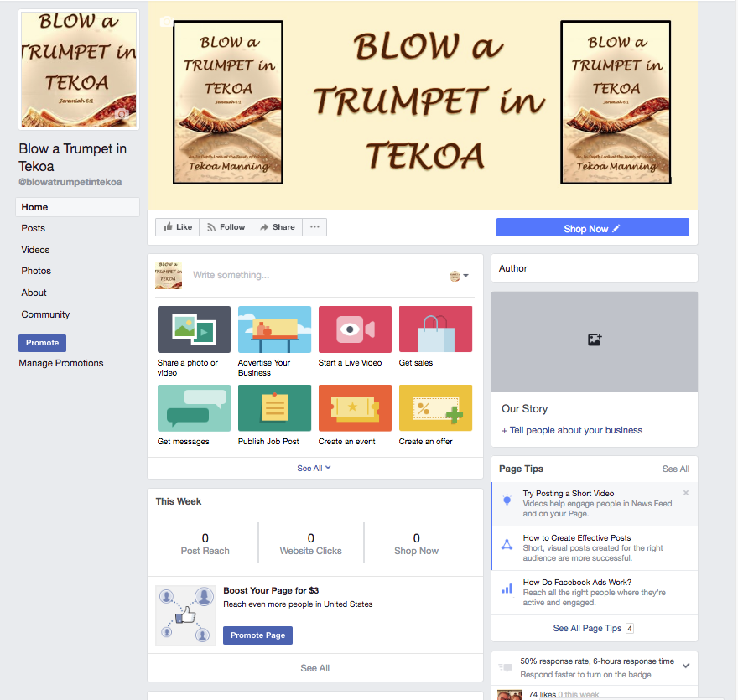The height and width of the screenshot is (700, 738).
Task: Expand the posting identity selector dropdown
Action: [x=459, y=276]
